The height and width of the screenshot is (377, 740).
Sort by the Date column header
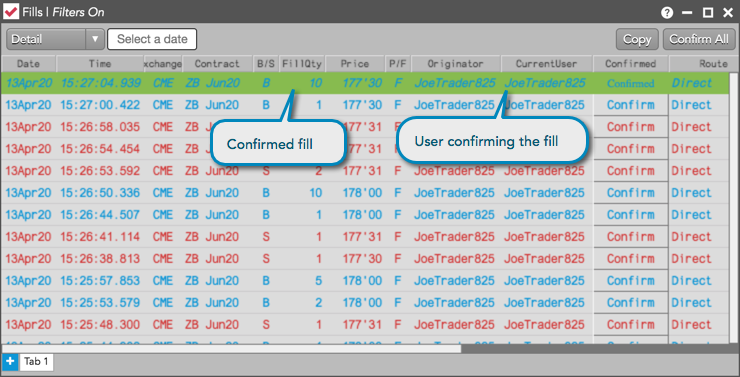tap(28, 64)
